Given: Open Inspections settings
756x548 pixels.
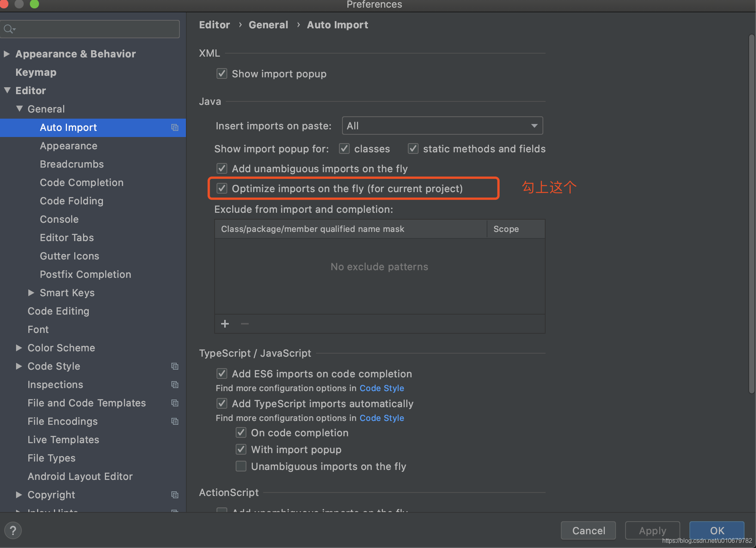Looking at the screenshot, I should (55, 385).
